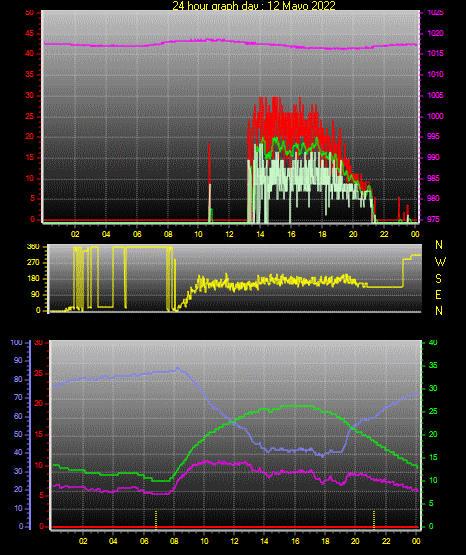The width and height of the screenshot is (466, 555).
Task: Click the yellow dotted sunset marker near 21
Action: [374, 520]
